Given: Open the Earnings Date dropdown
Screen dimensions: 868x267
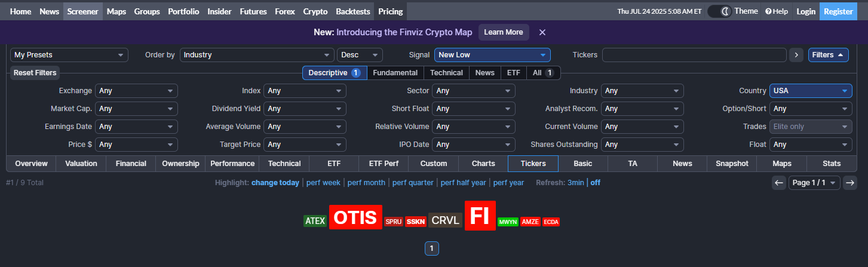Looking at the screenshot, I should [136, 127].
